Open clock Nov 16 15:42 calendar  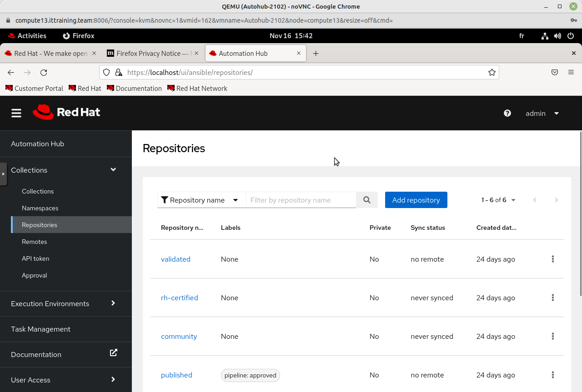291,36
